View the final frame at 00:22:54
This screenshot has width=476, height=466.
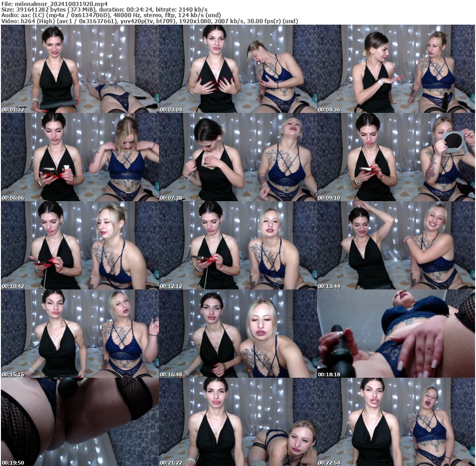pyautogui.click(x=395, y=423)
